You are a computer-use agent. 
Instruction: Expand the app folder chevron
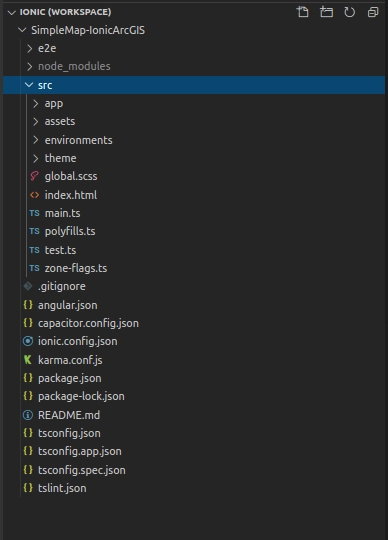coord(36,103)
